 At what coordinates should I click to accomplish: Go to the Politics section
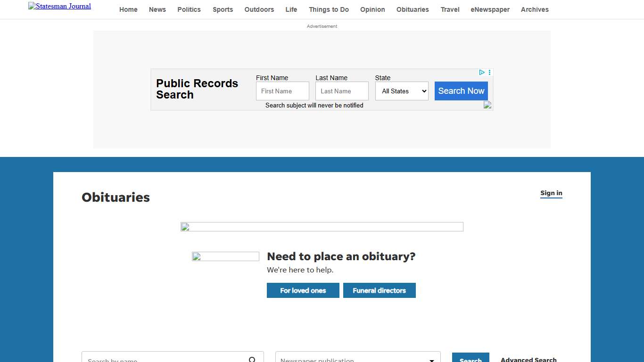189,9
